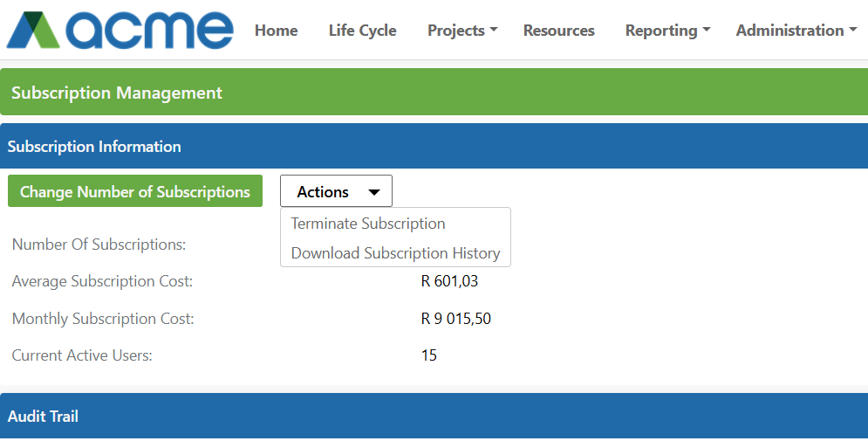Open the Resources page

(559, 31)
